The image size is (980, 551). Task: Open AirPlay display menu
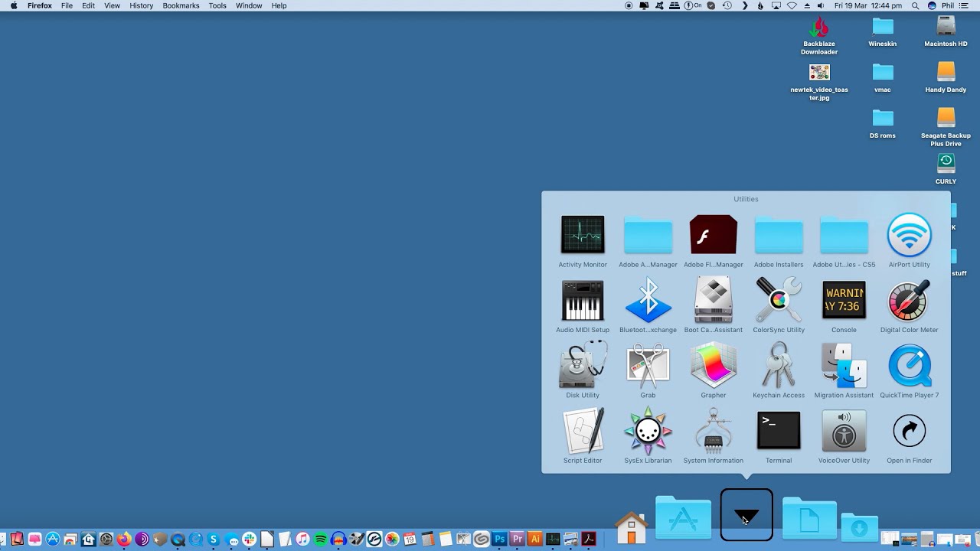[x=776, y=5]
